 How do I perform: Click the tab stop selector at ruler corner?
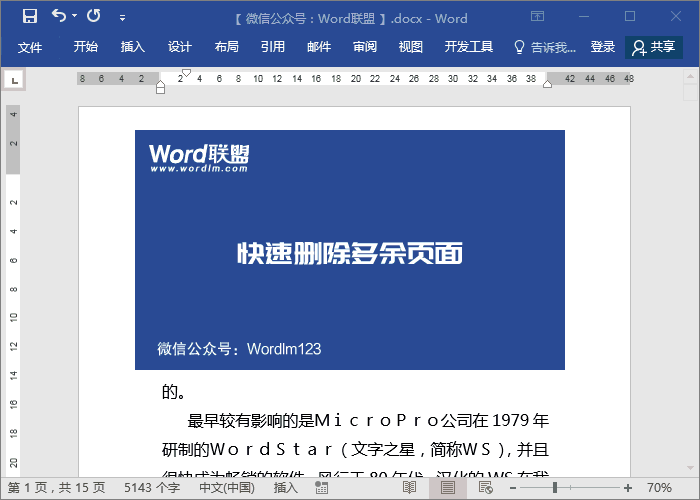[14, 80]
